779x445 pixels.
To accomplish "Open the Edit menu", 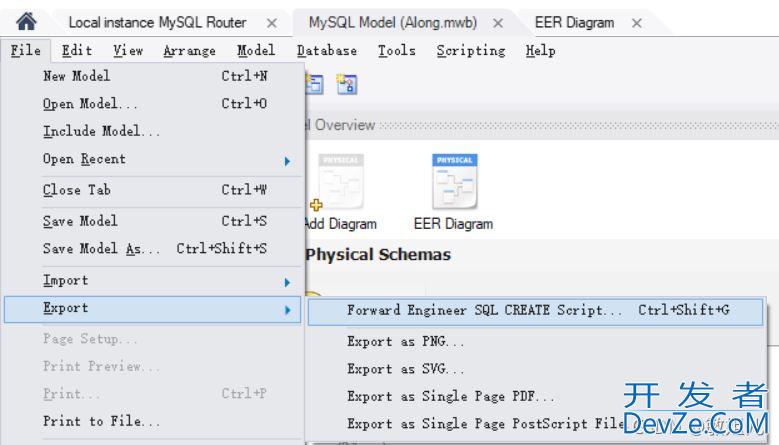I will (77, 50).
